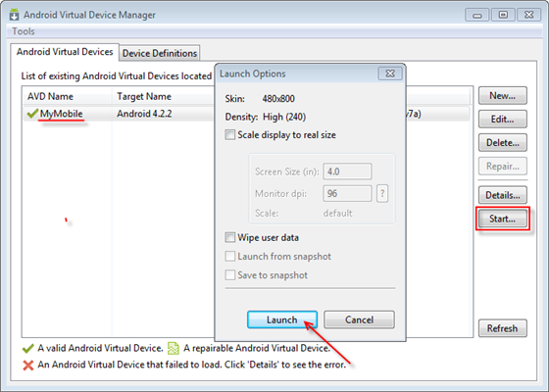
Task: Tick the Wipe user data checkbox
Action: coord(230,237)
